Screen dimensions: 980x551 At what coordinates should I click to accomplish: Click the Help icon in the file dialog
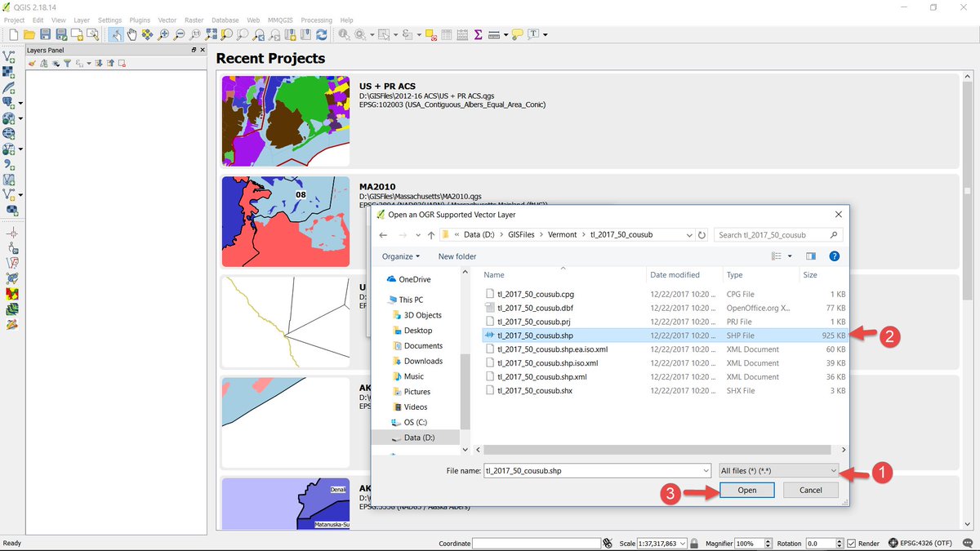coord(834,256)
